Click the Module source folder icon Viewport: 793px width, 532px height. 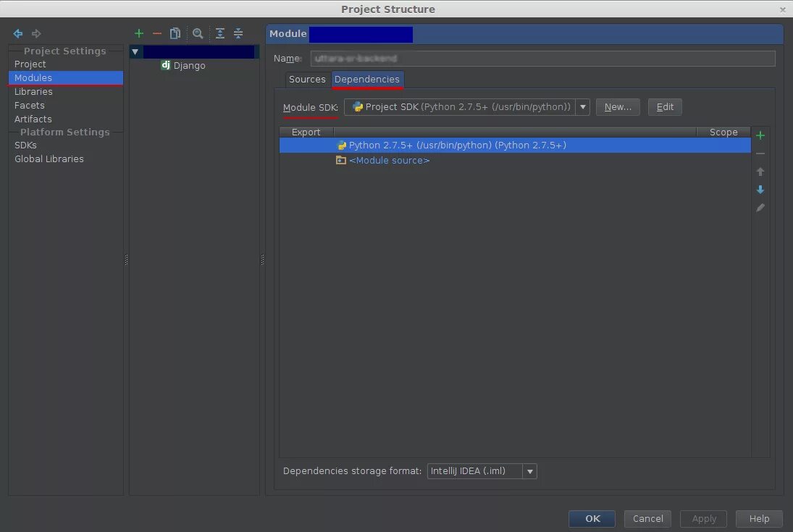(x=341, y=160)
